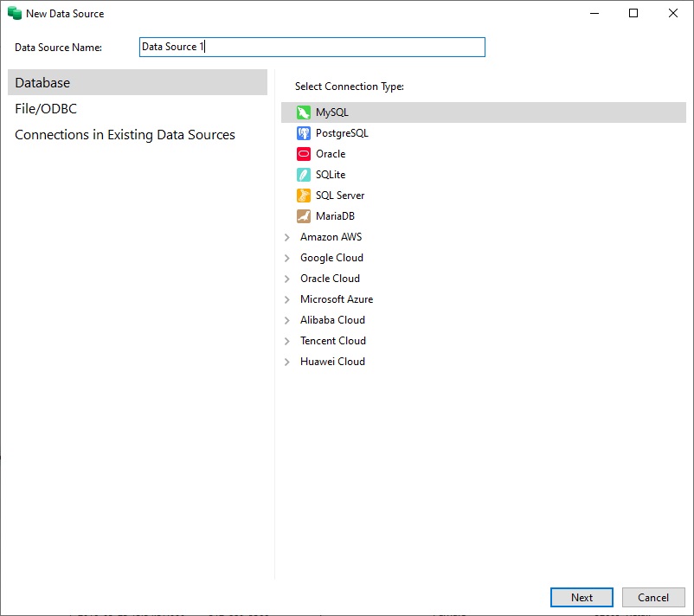Viewport: 694px width, 616px height.
Task: Click the red Oracle icon
Action: click(x=303, y=154)
